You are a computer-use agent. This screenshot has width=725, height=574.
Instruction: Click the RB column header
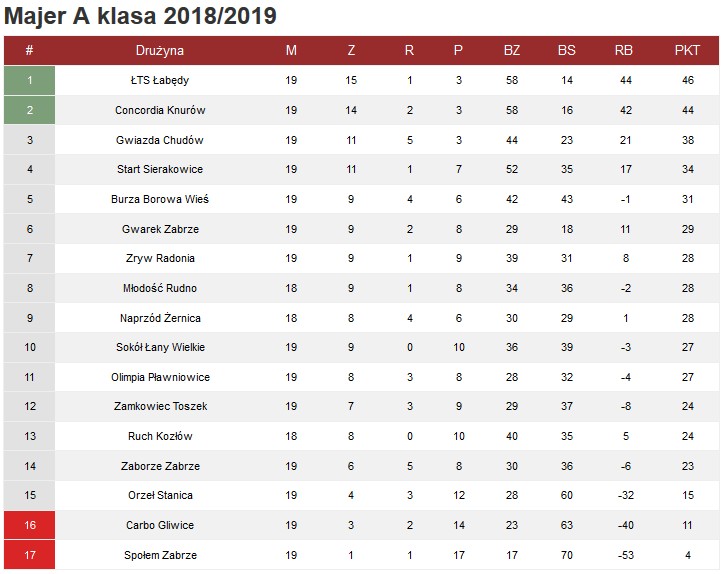(x=624, y=51)
